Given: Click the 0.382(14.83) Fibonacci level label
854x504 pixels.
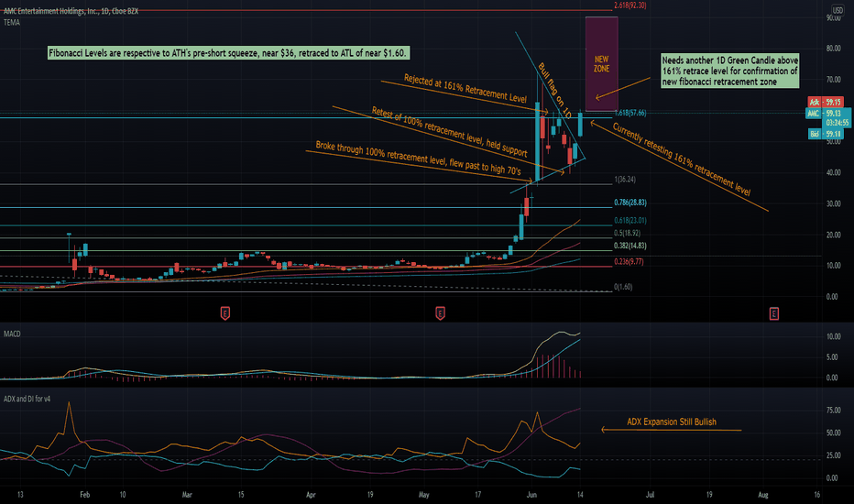Looking at the screenshot, I should click(x=630, y=246).
